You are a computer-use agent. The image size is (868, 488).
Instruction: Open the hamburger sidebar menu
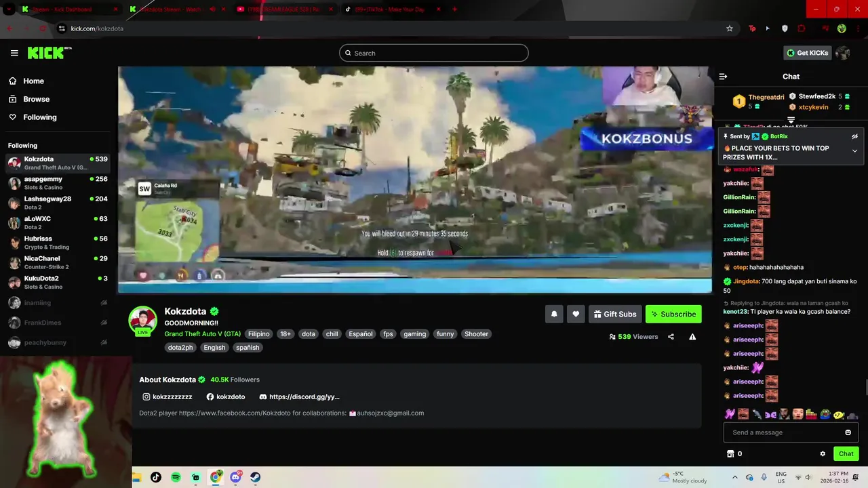point(14,53)
